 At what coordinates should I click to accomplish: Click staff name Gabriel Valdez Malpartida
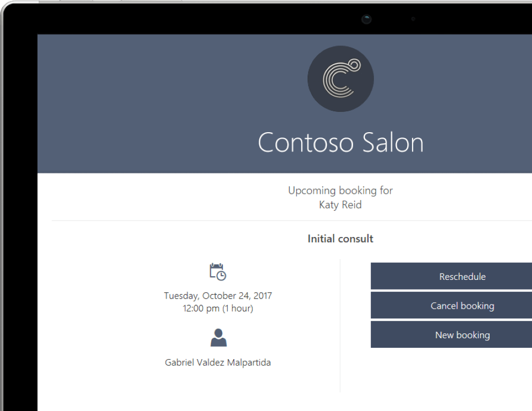(218, 362)
